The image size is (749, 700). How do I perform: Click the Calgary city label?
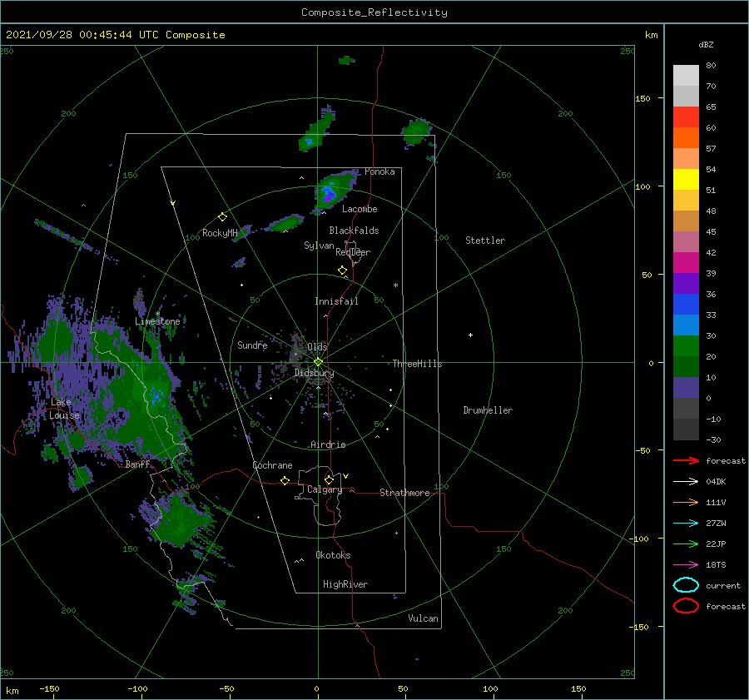pyautogui.click(x=325, y=489)
